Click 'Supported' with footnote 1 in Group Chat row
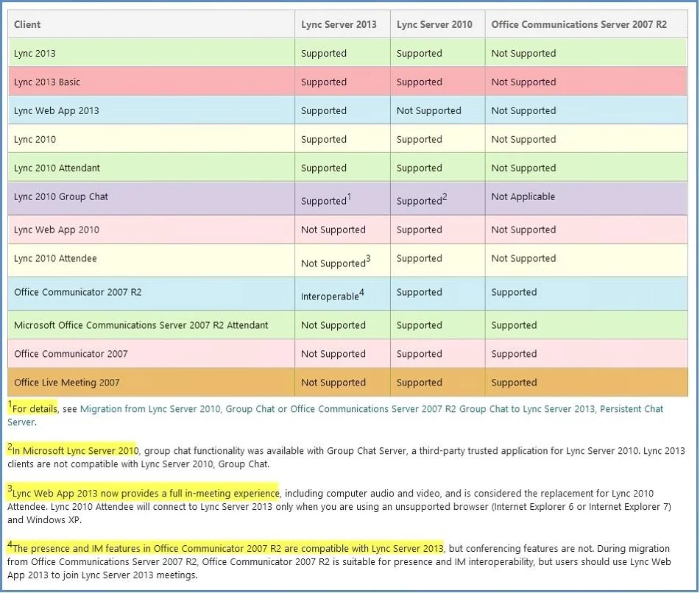 pyautogui.click(x=342, y=199)
